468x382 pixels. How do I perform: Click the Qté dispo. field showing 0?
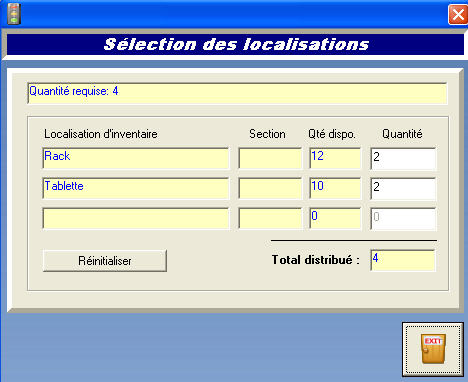pos(335,218)
